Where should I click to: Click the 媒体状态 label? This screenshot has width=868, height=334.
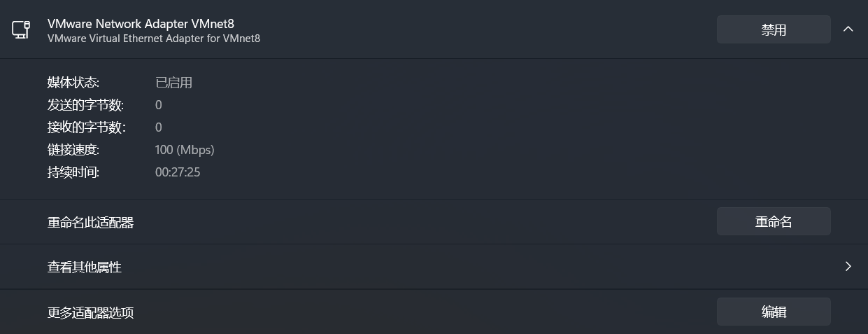[x=73, y=83]
